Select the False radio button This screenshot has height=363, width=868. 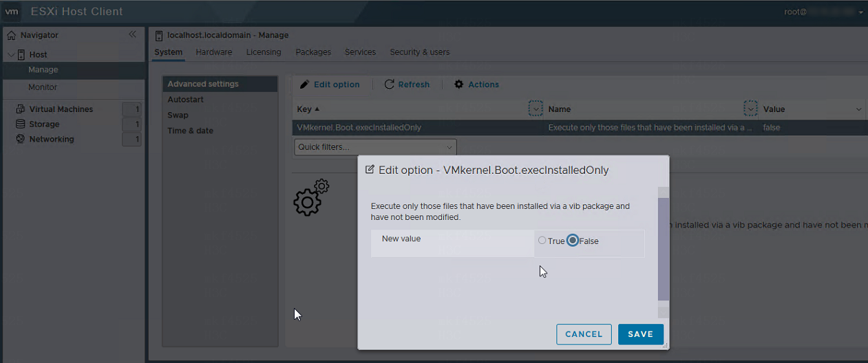[573, 241]
